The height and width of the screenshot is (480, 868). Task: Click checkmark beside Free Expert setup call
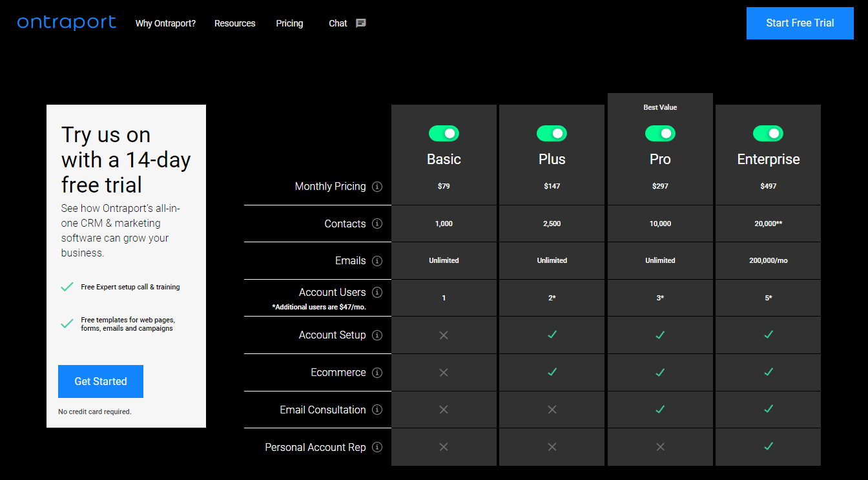coord(67,287)
